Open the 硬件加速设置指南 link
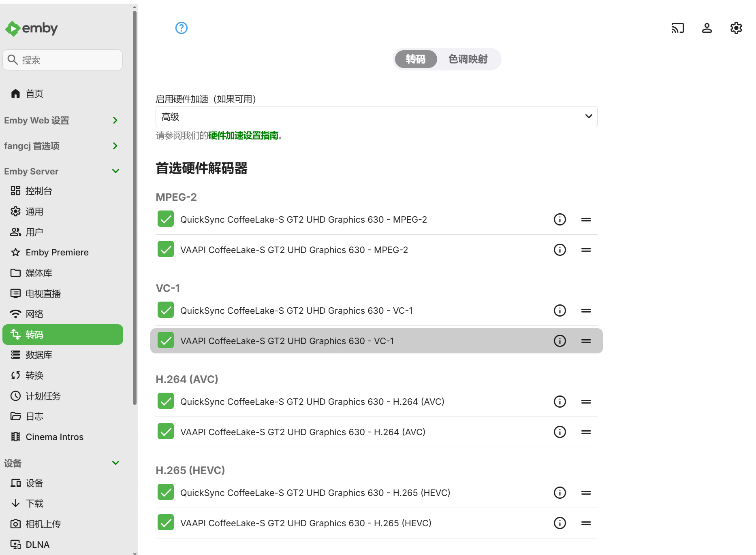The image size is (756, 555). coord(243,136)
